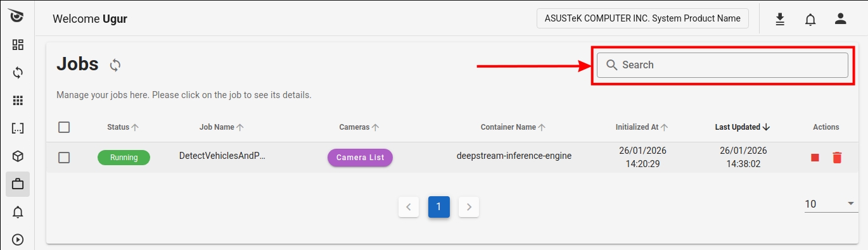Open the briefcase Jobs icon in the sidebar
The height and width of the screenshot is (250, 868).
18,184
